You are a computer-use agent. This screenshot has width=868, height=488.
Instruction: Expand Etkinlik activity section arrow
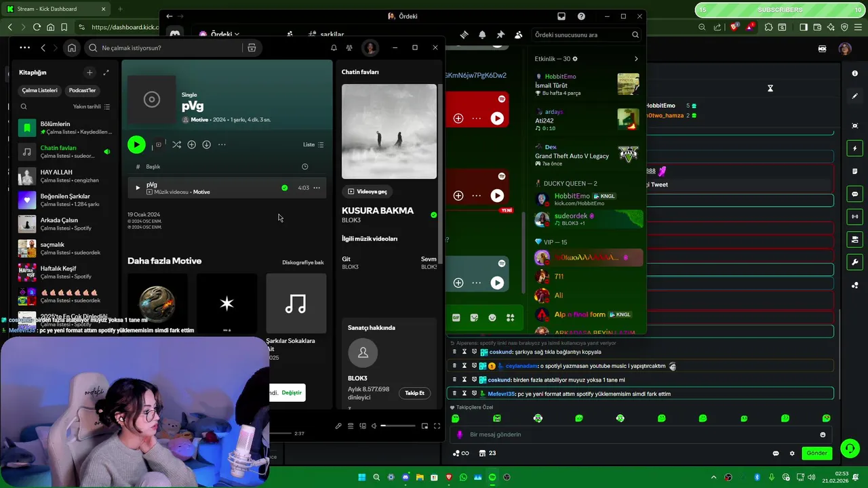click(x=636, y=59)
